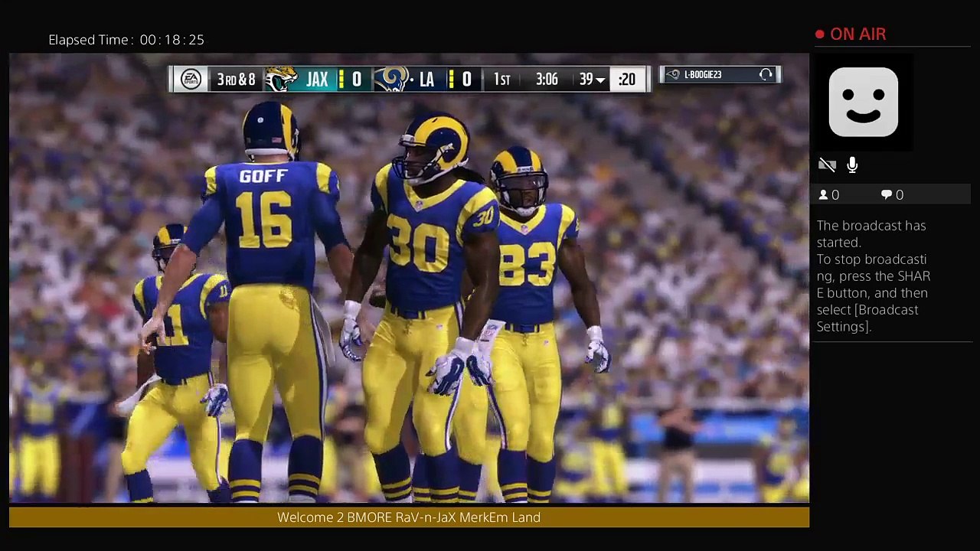Click the GOFF name on the jersey
Viewport: 980px width, 551px height.
[263, 176]
